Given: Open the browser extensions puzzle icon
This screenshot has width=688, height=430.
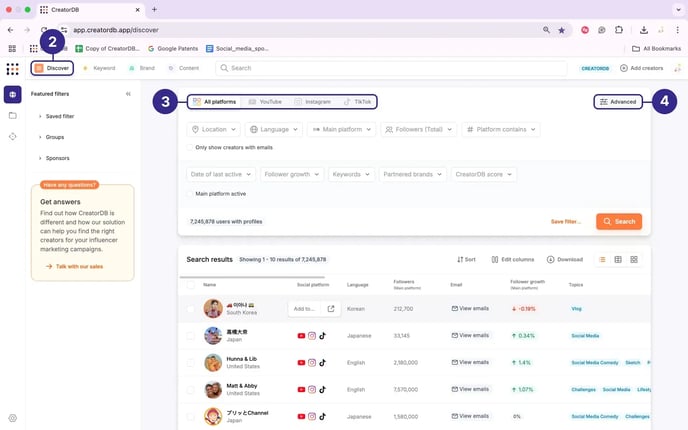Looking at the screenshot, I should [619, 30].
